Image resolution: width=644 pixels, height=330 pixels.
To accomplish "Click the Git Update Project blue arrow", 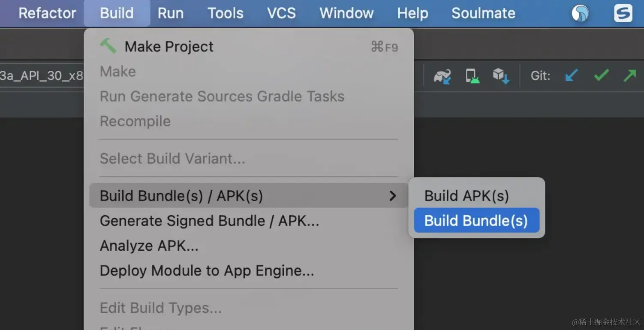I will pyautogui.click(x=572, y=75).
